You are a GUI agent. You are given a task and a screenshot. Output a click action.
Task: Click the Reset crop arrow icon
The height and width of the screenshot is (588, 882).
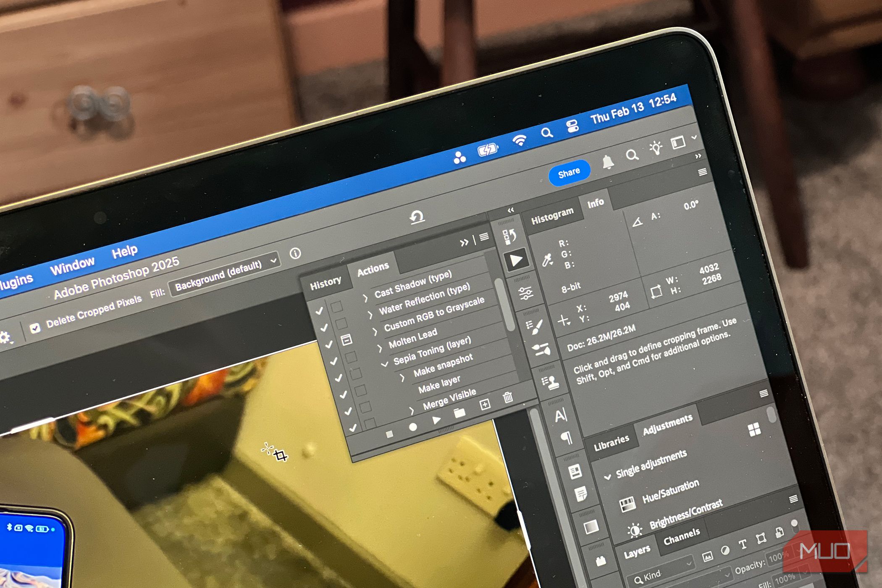point(417,217)
